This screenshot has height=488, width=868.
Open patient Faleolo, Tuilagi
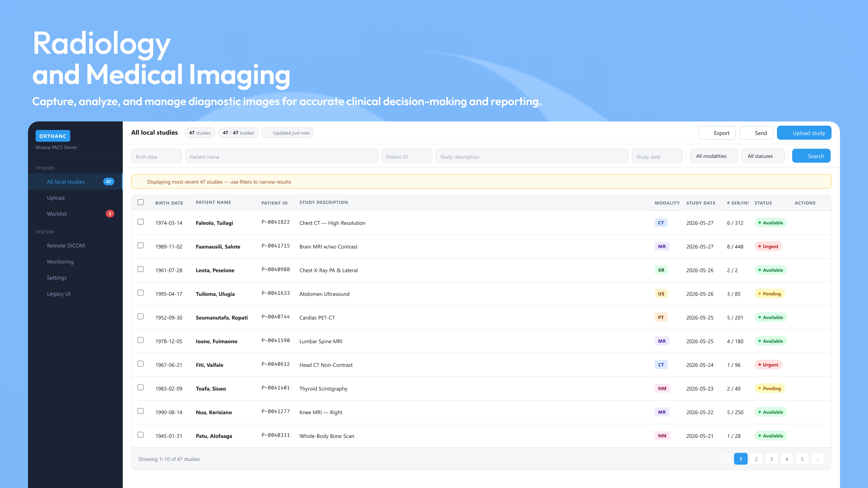click(x=214, y=223)
